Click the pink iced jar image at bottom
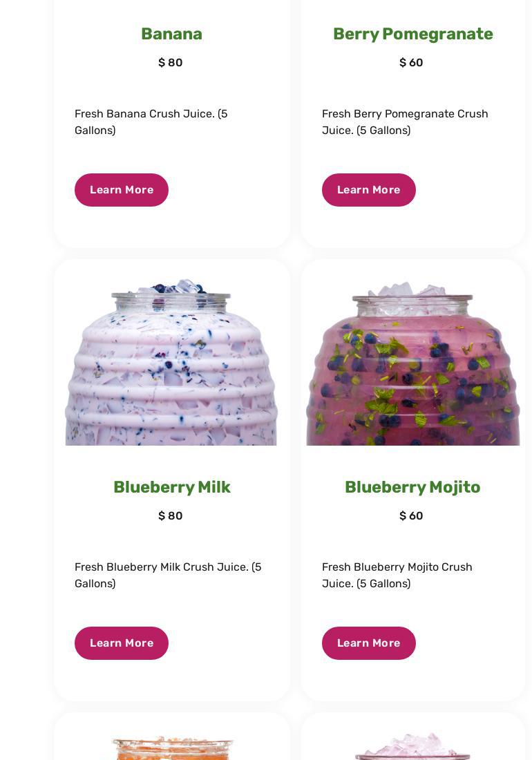The width and height of the screenshot is (532, 760). (412, 746)
